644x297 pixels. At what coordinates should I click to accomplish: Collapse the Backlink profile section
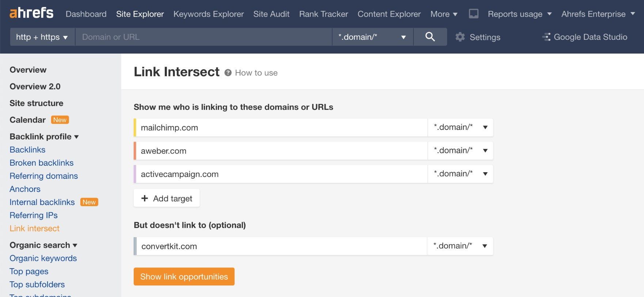(44, 136)
